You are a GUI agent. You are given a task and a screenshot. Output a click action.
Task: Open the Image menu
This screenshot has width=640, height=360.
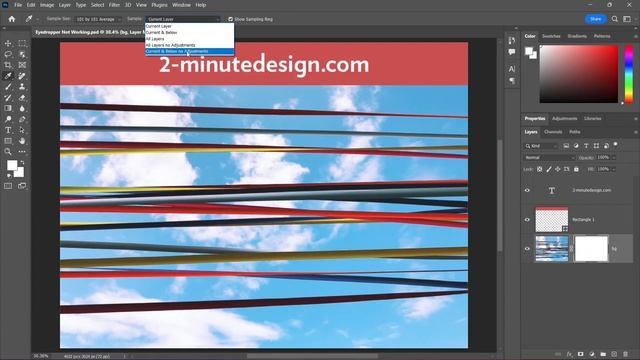click(47, 5)
